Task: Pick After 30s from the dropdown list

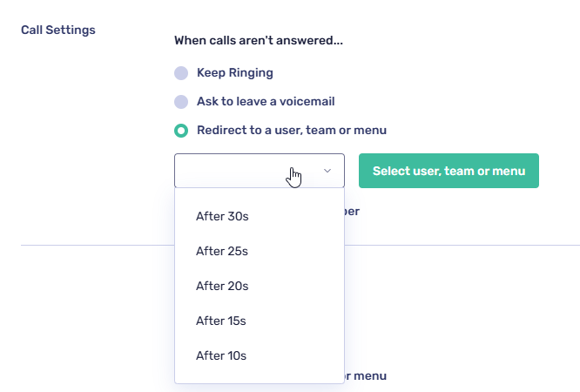Action: (222, 216)
